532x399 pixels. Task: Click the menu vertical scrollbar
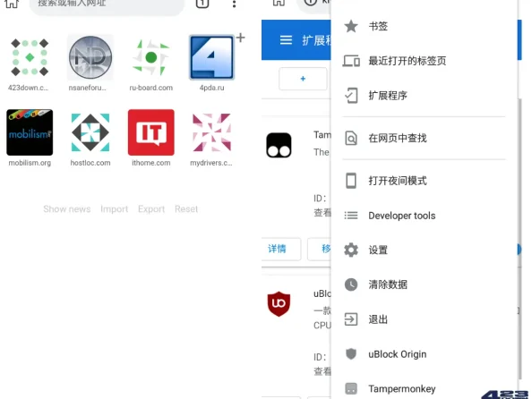(x=519, y=238)
